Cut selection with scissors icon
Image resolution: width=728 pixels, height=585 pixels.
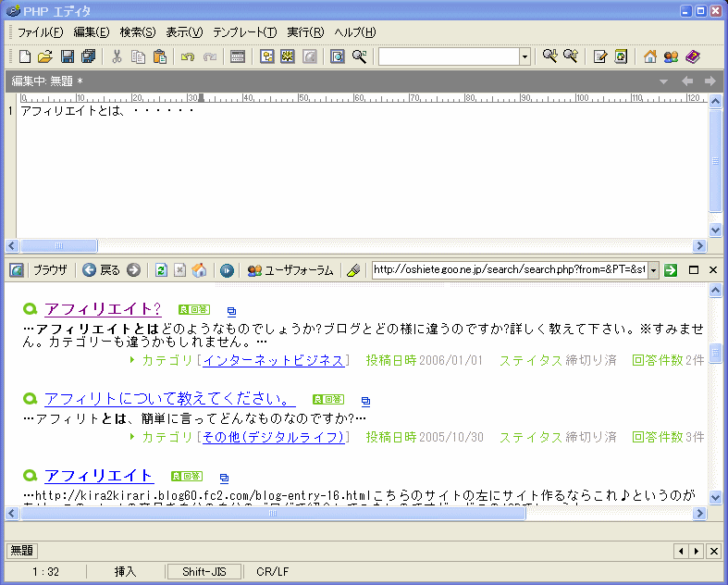117,56
